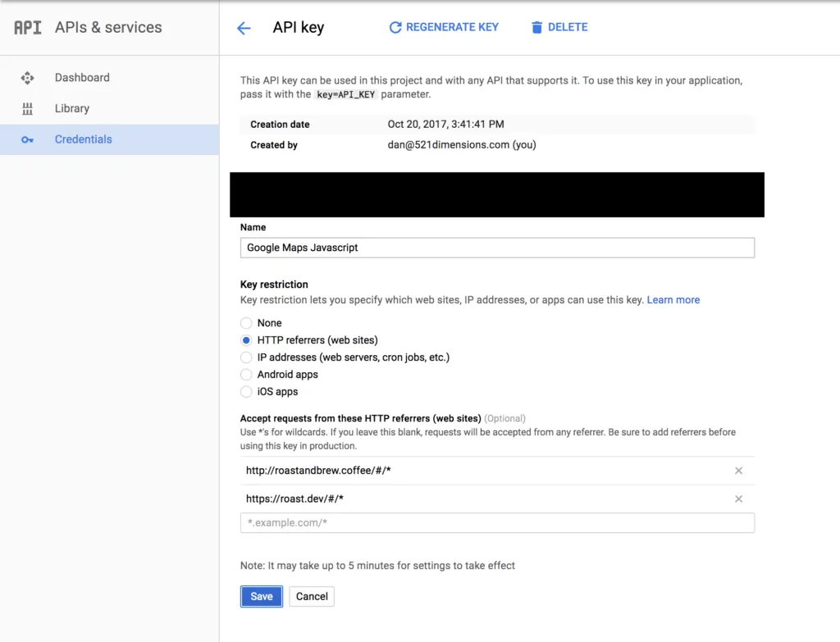Edit the Name field Google Maps Javascript
Image resolution: width=840 pixels, height=642 pixels.
497,248
